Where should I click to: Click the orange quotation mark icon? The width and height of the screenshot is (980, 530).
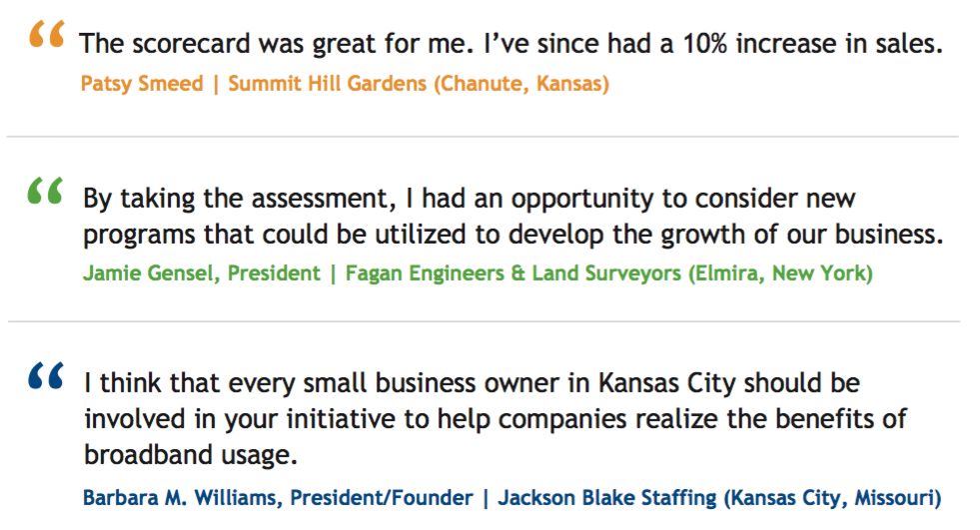[47, 34]
